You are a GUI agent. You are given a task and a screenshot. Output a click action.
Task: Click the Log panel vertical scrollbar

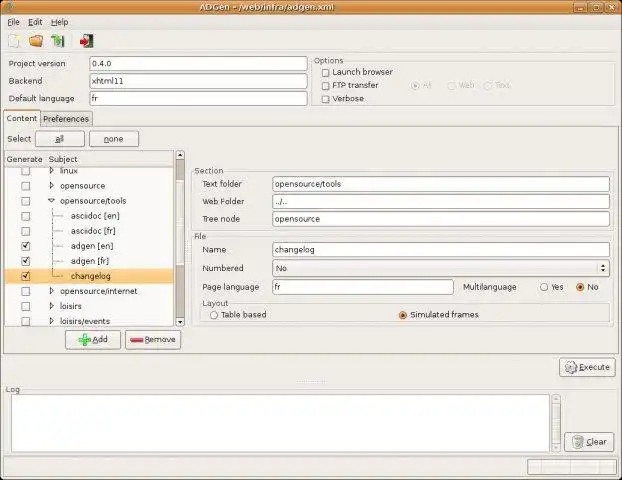coord(556,423)
